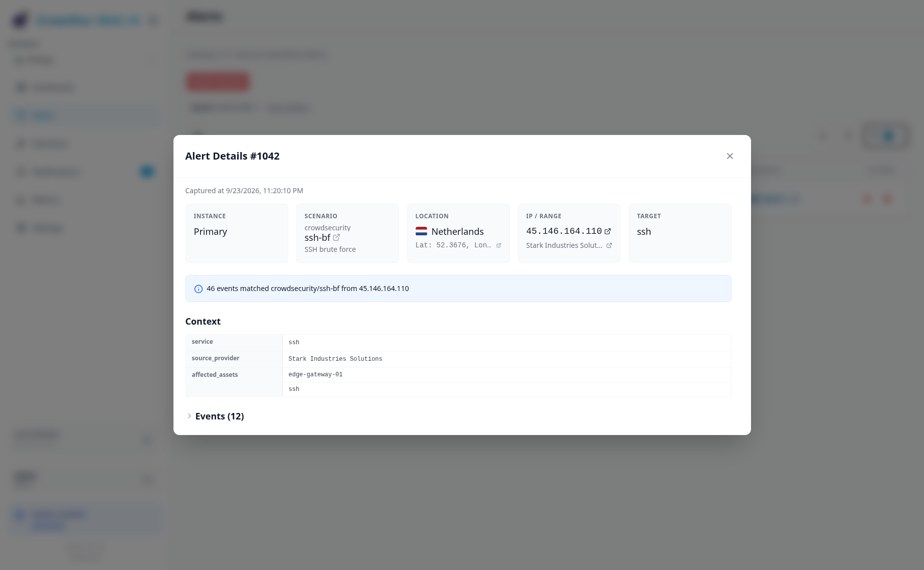
Task: Click the crowdsecurity scenario author text
Action: [327, 228]
